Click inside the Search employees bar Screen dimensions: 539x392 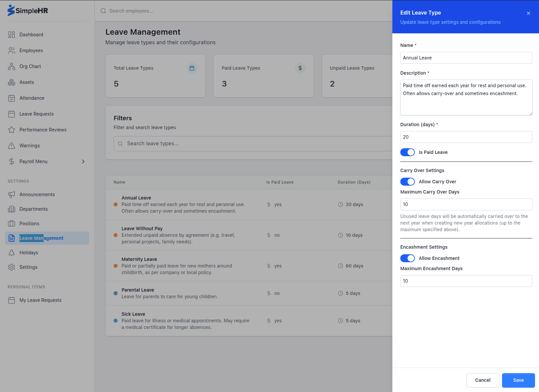pos(198,11)
